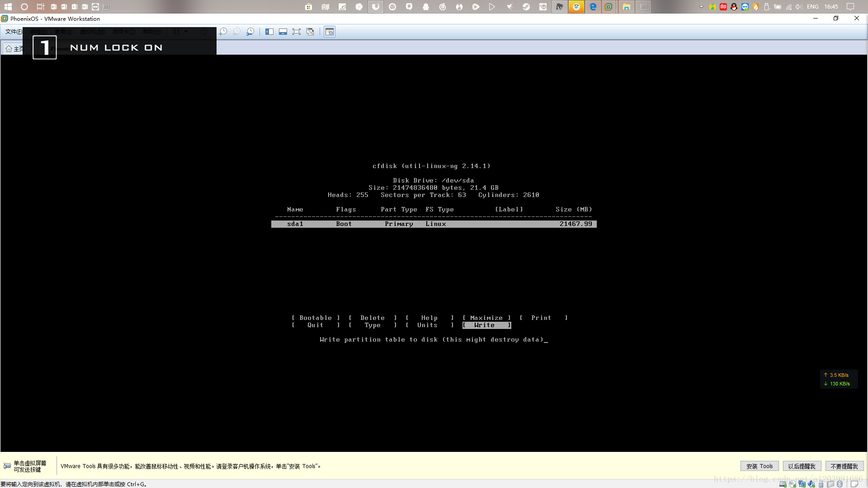Image resolution: width=868 pixels, height=488 pixels.
Task: Click the Bluetooth device status icon
Action: pyautogui.click(x=840, y=484)
